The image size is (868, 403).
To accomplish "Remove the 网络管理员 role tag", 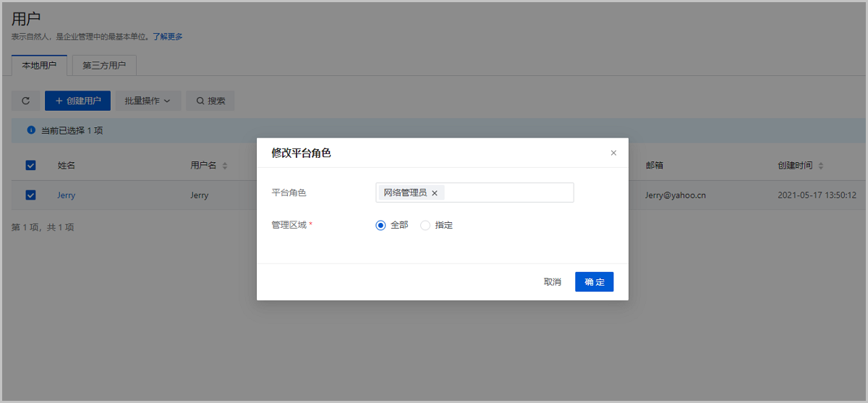I will pyautogui.click(x=435, y=193).
